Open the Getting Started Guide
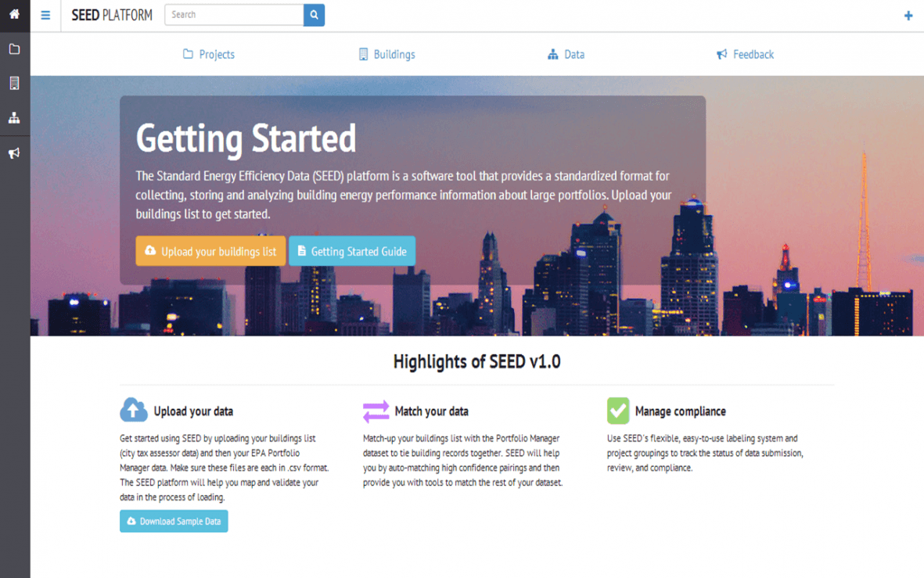 (352, 251)
